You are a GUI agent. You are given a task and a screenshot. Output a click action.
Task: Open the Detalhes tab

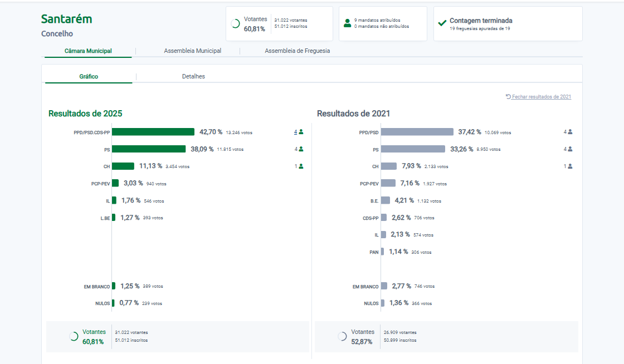pos(193,76)
